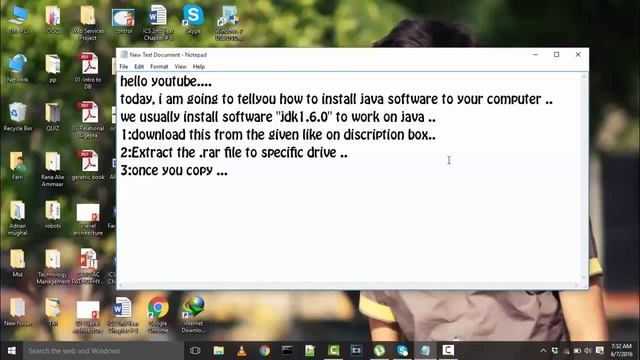Open Skype from the taskbar
640x360 pixels.
coord(402,351)
